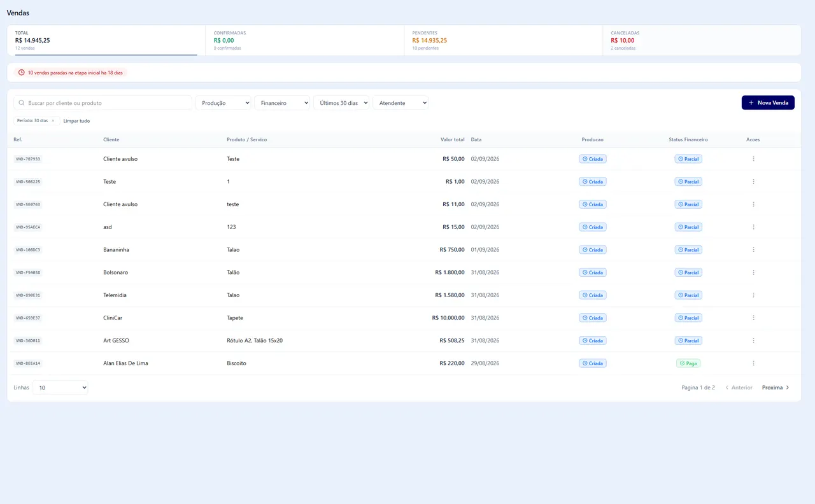815x504 pixels.
Task: Click the Parcial badge in the Bananinha row
Action: pos(688,250)
